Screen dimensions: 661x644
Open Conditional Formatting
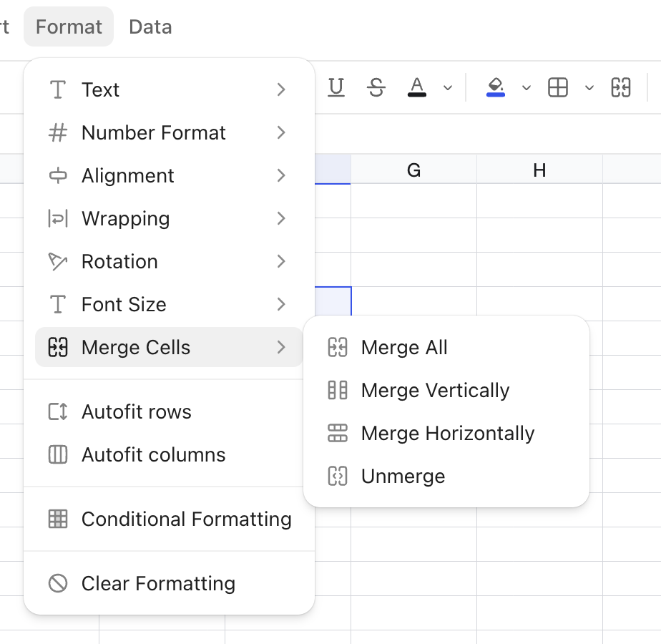click(x=169, y=519)
